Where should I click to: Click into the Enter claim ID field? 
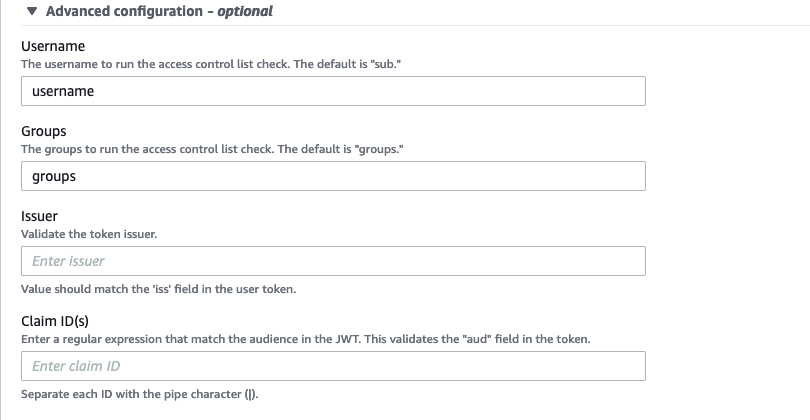[x=333, y=366]
